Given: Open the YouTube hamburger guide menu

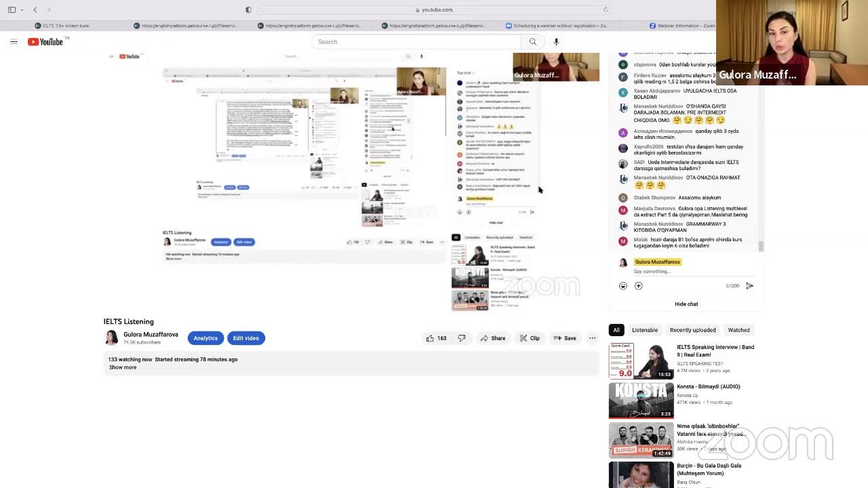Looking at the screenshot, I should (x=14, y=42).
